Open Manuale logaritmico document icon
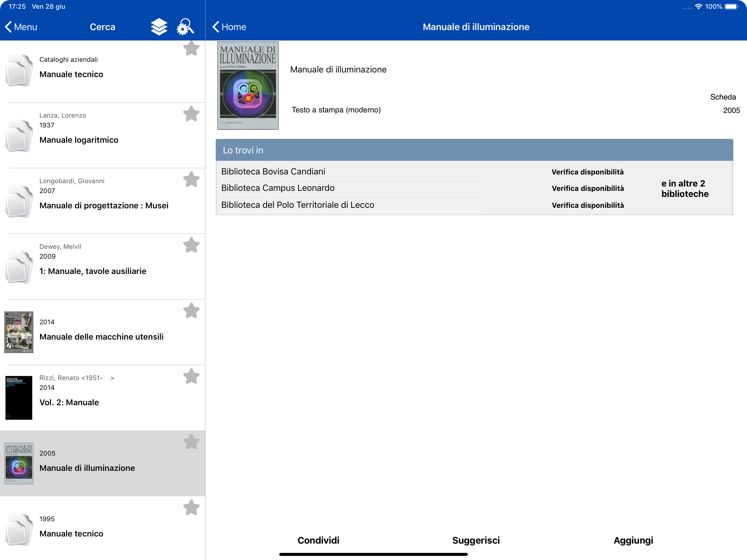The width and height of the screenshot is (747, 560). click(19, 135)
